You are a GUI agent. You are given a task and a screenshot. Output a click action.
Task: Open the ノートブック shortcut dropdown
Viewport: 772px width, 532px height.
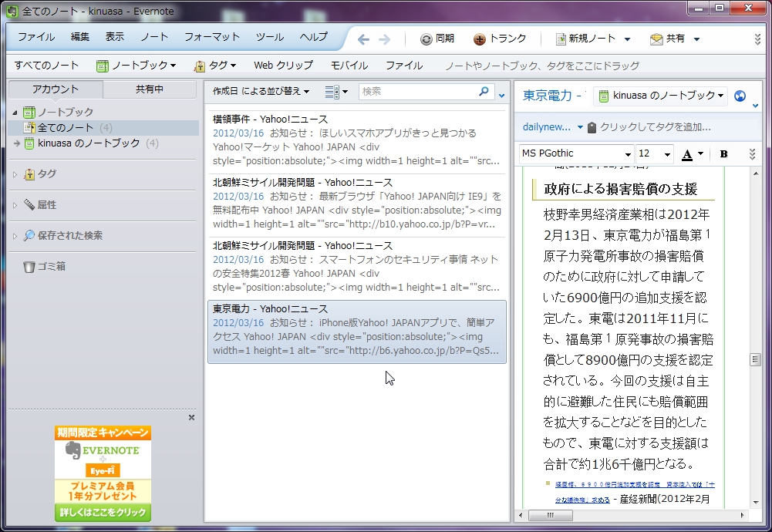click(x=137, y=66)
